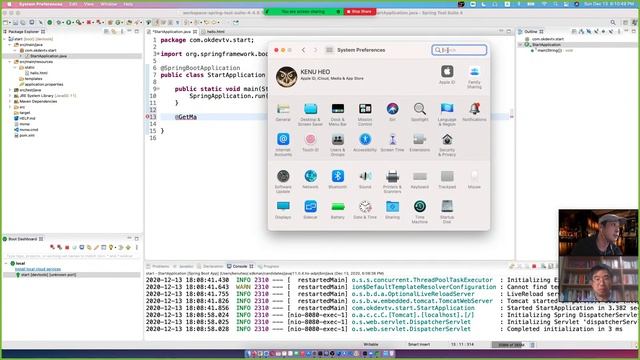Open Battery preferences
640x360 pixels.
coord(338,210)
